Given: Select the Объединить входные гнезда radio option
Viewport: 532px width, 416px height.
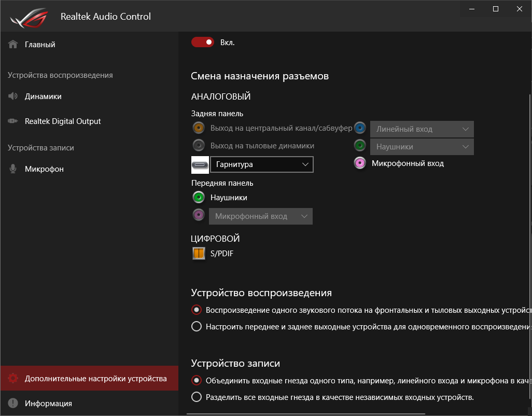Looking at the screenshot, I should click(x=197, y=380).
